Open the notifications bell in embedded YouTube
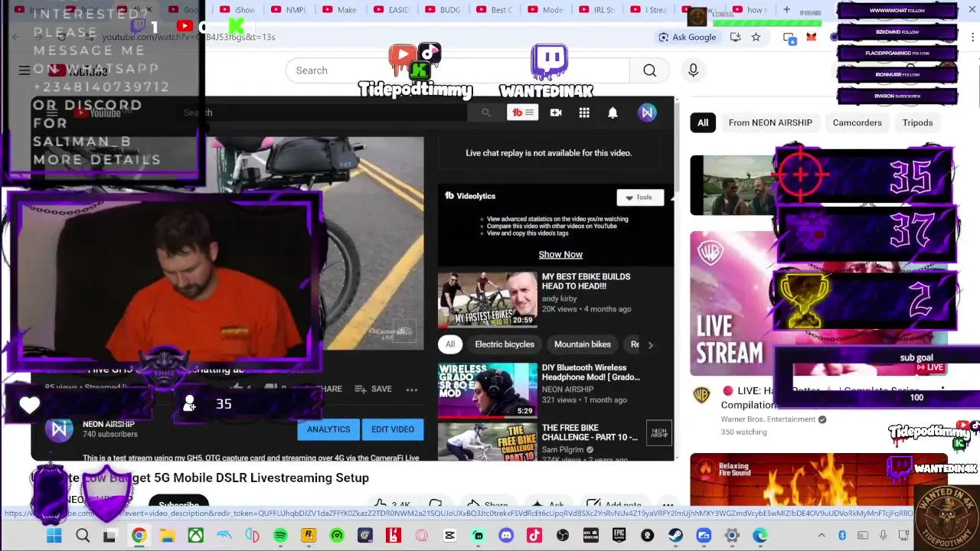This screenshot has height=551, width=980. [612, 112]
